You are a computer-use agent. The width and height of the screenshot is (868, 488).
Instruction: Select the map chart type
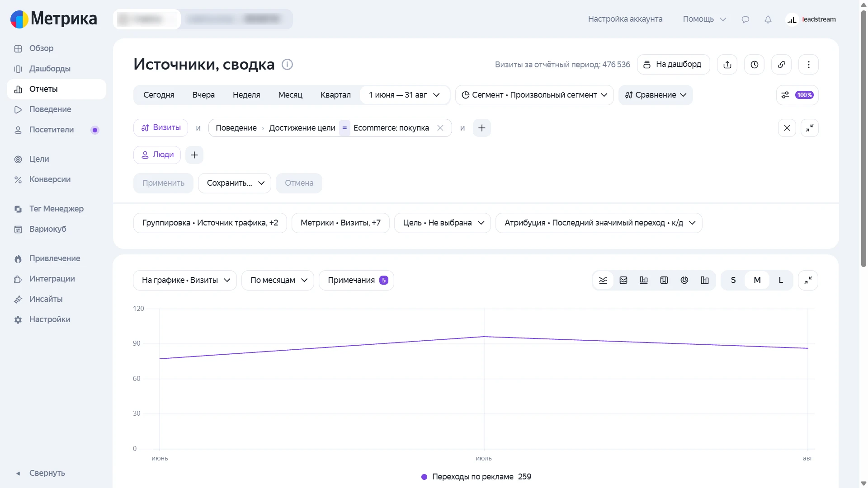(664, 280)
